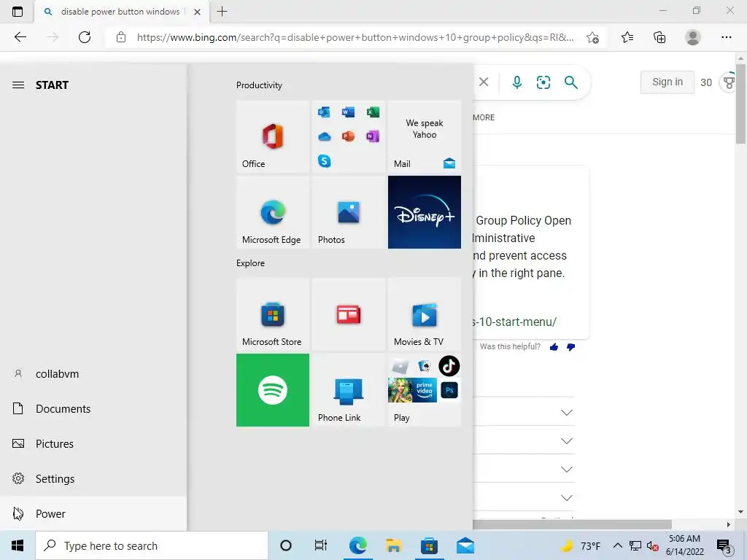Click the Sign in button on Bing
The width and height of the screenshot is (747, 560).
667,82
